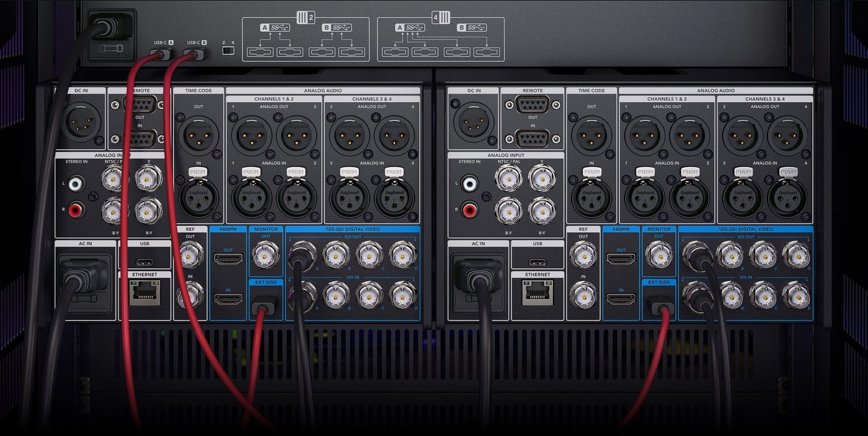Viewport: 868px width, 436px height.
Task: Select the A SuperSpeed USB icon in 2-bay diagram
Action: (274, 27)
